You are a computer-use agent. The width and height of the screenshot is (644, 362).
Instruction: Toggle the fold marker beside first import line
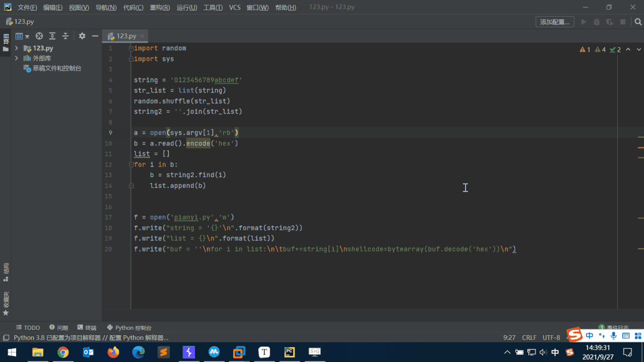(x=131, y=48)
